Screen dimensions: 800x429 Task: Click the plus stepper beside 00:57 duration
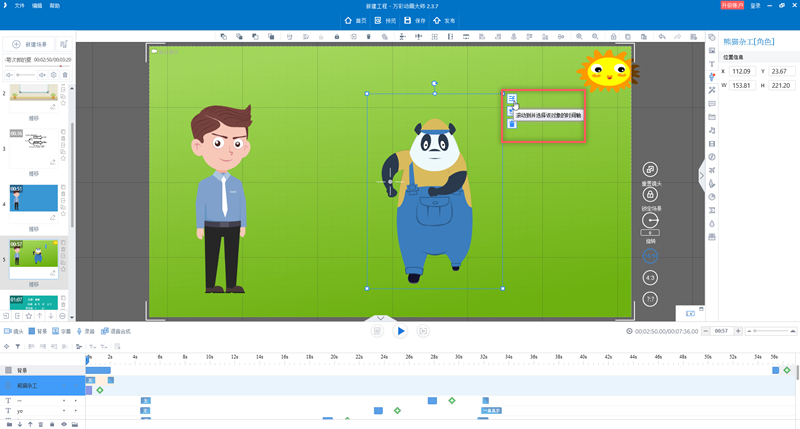(738, 331)
